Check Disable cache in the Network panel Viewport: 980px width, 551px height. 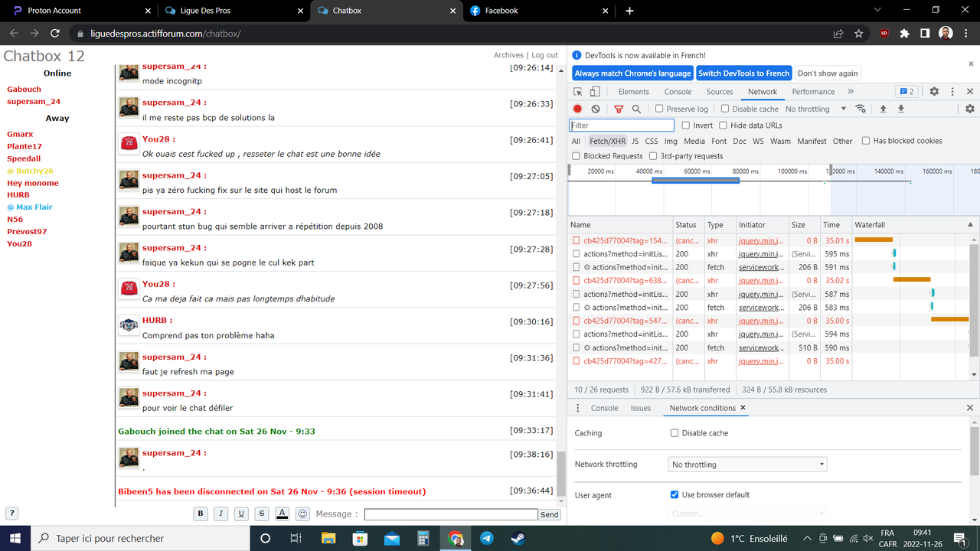(726, 109)
